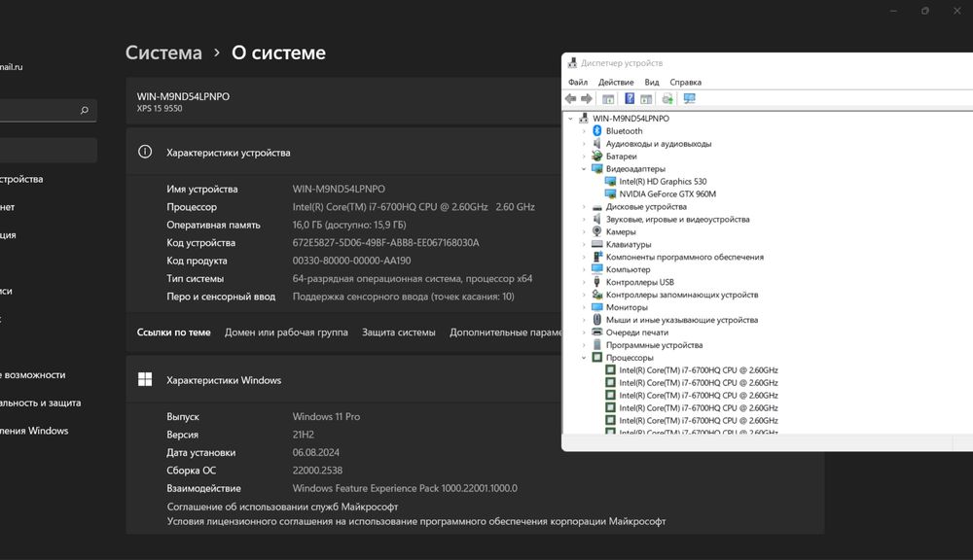Select the Поддержка сенсорного ввода value

coord(404,297)
